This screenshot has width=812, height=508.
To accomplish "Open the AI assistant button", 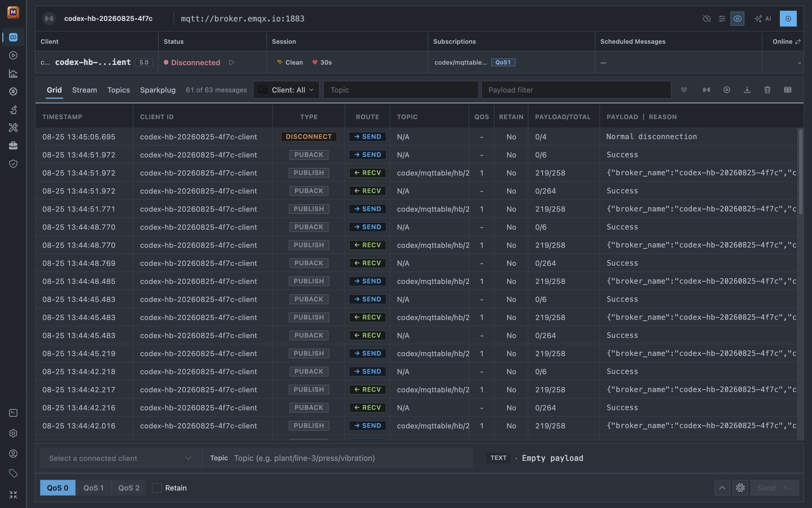I will point(763,19).
